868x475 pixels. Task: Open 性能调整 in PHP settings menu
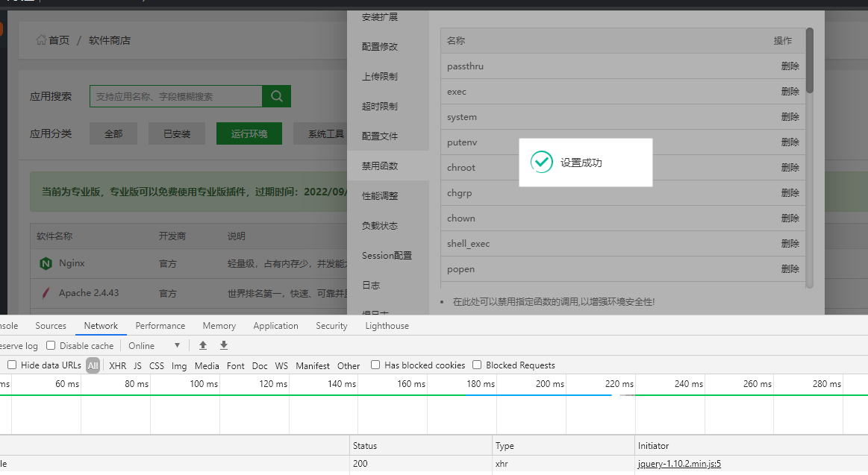[x=388, y=196]
